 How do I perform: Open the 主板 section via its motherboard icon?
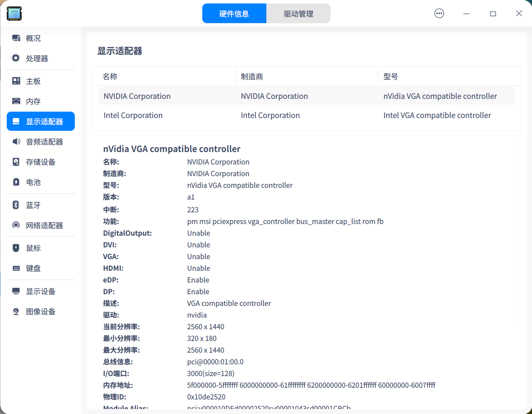pos(16,81)
